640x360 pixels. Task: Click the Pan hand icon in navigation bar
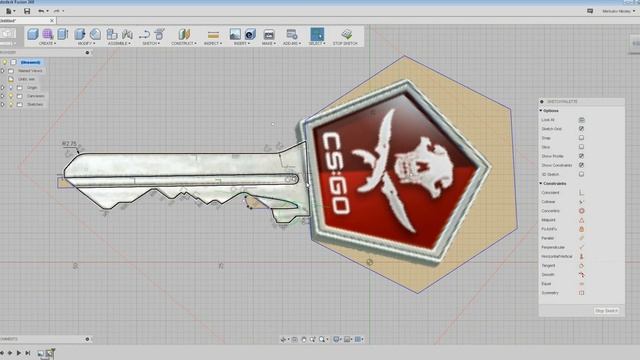click(x=304, y=339)
